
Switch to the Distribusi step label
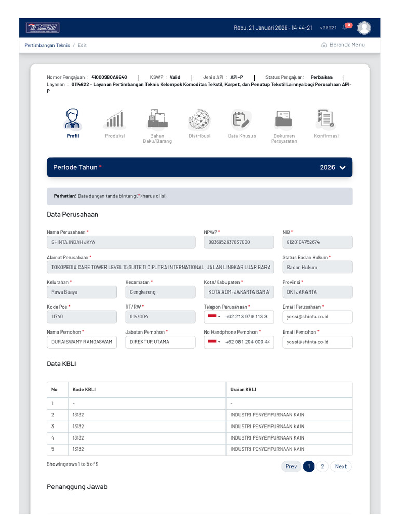pos(199,136)
